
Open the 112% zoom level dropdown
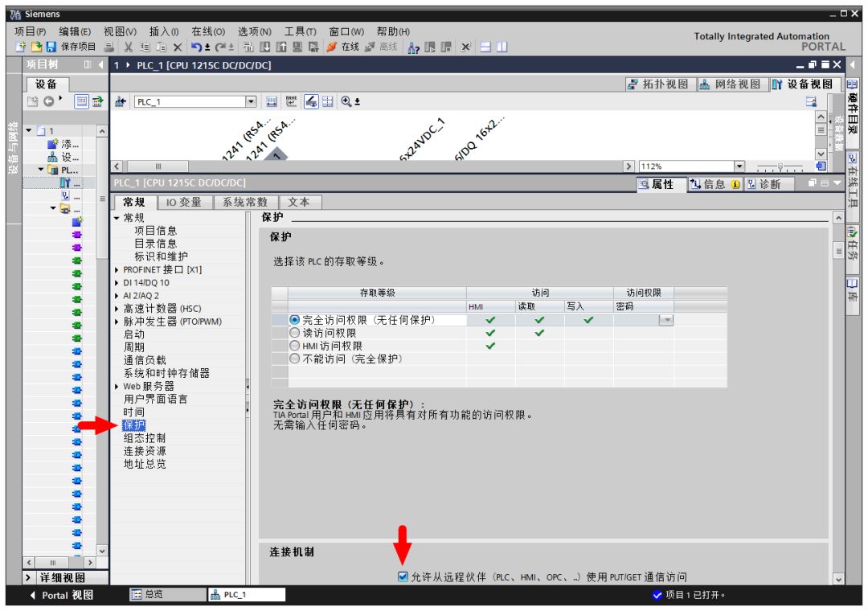click(739, 166)
